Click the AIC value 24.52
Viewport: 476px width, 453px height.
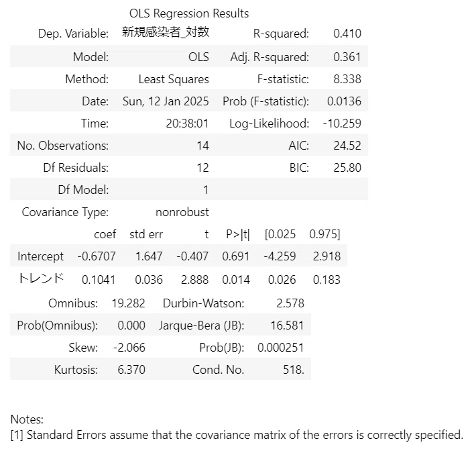click(347, 146)
